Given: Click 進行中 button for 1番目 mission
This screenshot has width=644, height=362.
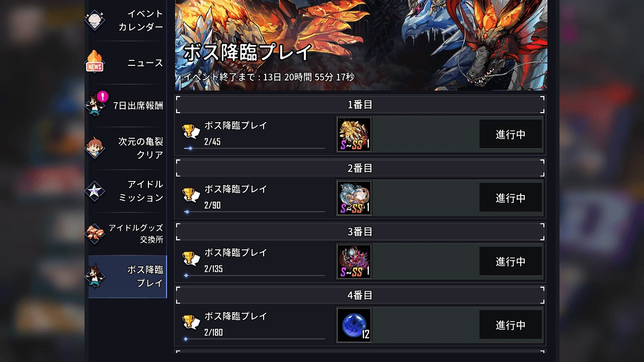Looking at the screenshot, I should pyautogui.click(x=511, y=134).
